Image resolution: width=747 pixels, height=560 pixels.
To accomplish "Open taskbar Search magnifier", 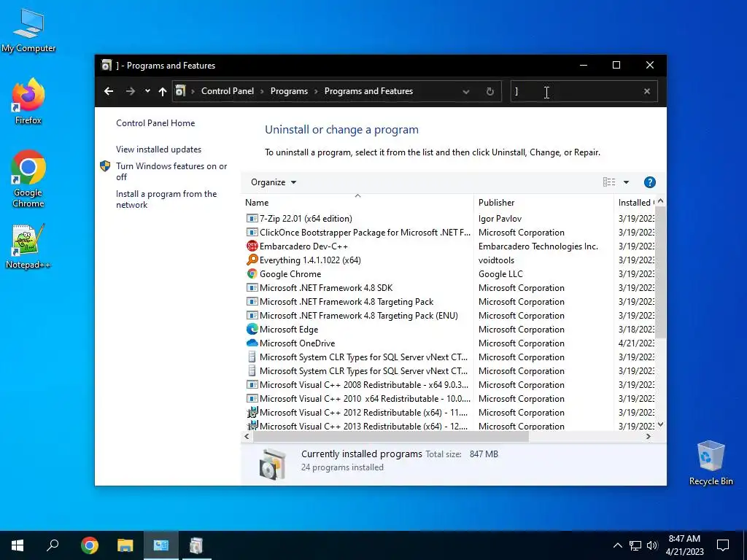I will click(53, 545).
